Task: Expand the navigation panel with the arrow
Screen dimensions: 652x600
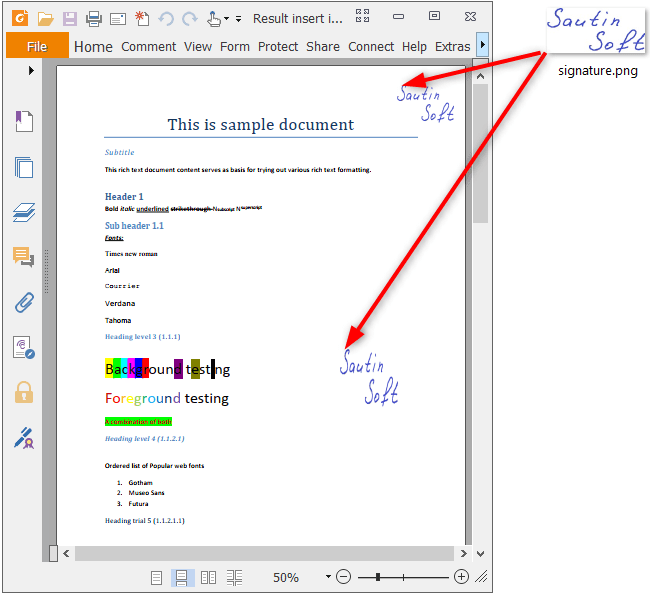Action: pos(31,70)
